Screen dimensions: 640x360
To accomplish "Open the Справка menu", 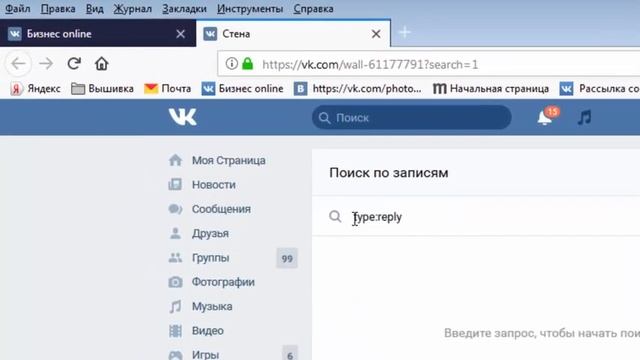I will click(313, 9).
